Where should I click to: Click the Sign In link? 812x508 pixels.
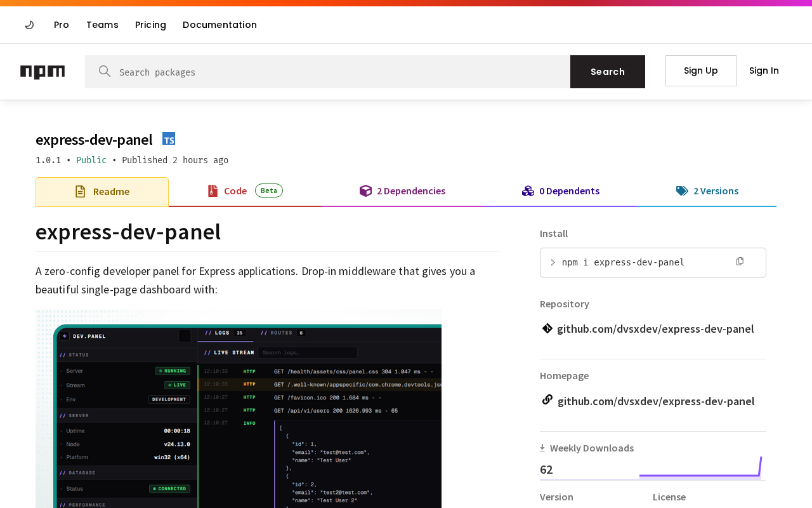pos(764,70)
